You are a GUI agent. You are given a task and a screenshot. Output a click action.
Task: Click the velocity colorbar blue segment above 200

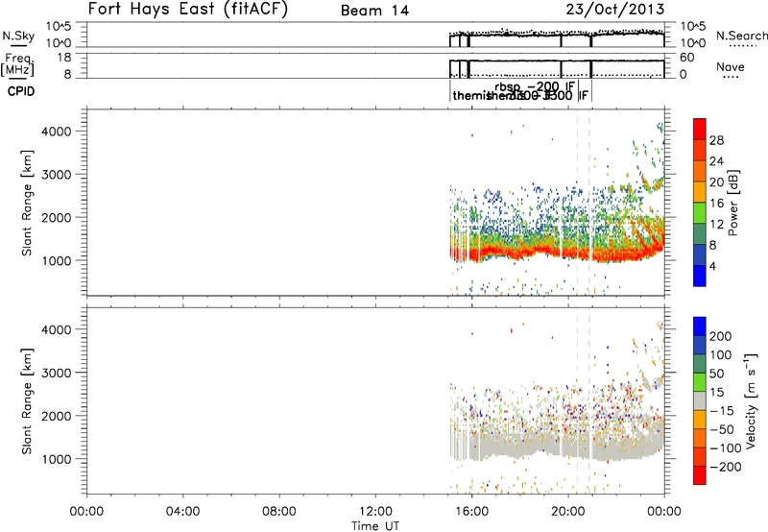tap(700, 326)
